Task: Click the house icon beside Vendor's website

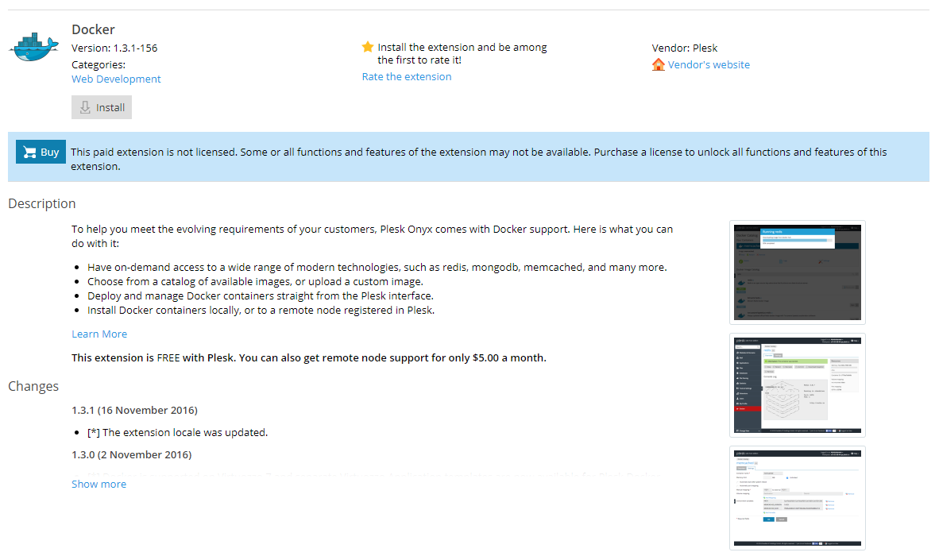Action: (x=659, y=65)
